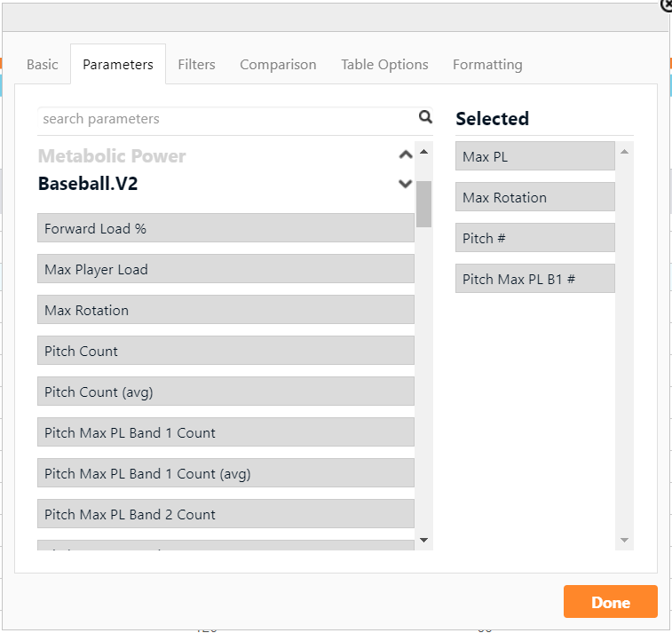Choose Max Player Load from the list
The image size is (672, 633).
point(225,269)
